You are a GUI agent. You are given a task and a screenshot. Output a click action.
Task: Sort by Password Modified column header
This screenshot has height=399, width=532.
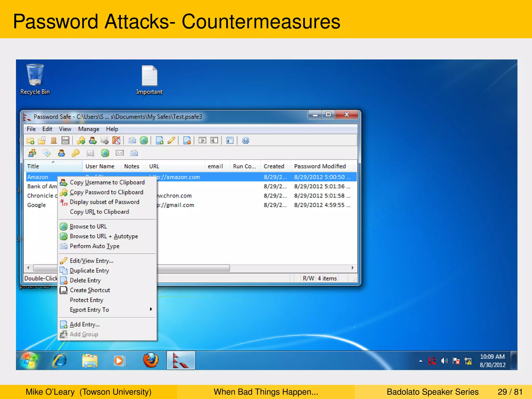coord(322,166)
